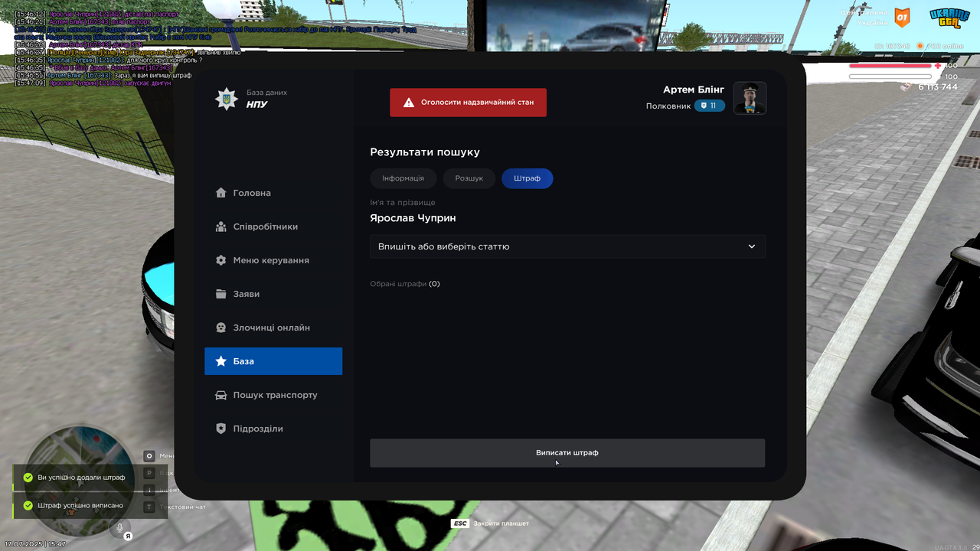Click the star icon beside База
Image resolution: width=980 pixels, height=551 pixels.
pyautogui.click(x=221, y=361)
